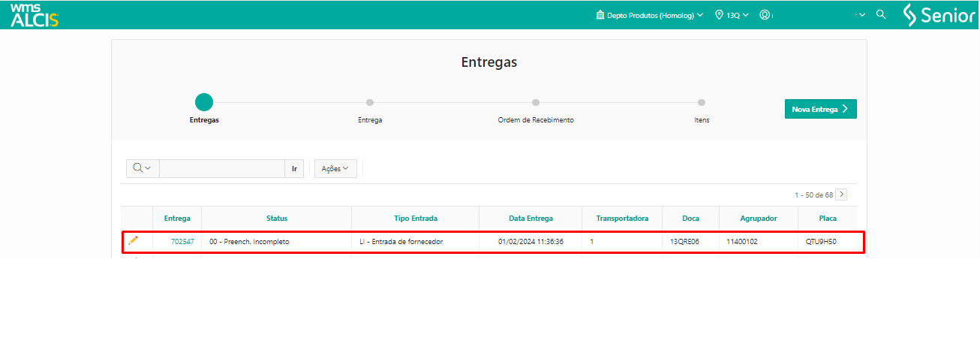Click Agrupador cell 11400102
The width and height of the screenshot is (980, 362).
pyautogui.click(x=742, y=242)
